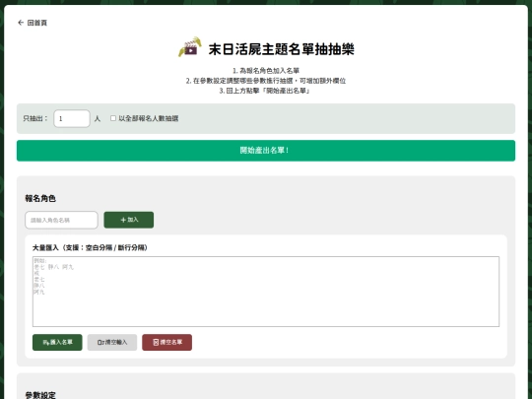Screen dimensions: 532x399
Task: Click the 加入 add button
Action: (129, 220)
